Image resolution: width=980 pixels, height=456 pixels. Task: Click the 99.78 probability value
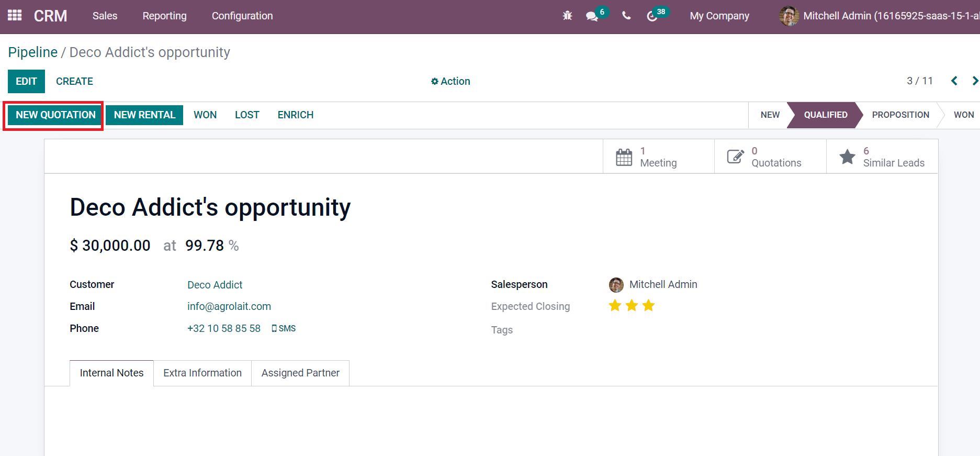205,246
